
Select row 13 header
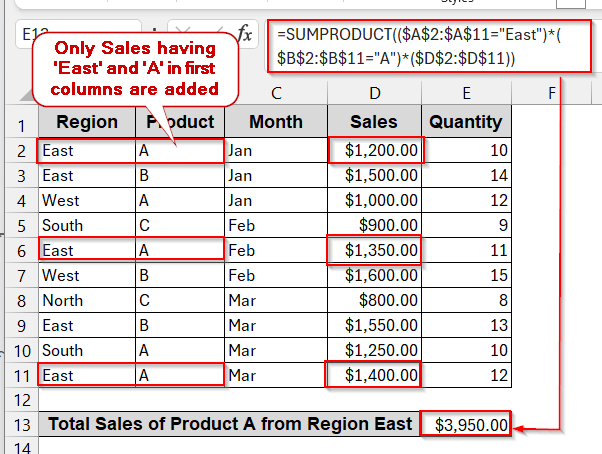(18, 424)
